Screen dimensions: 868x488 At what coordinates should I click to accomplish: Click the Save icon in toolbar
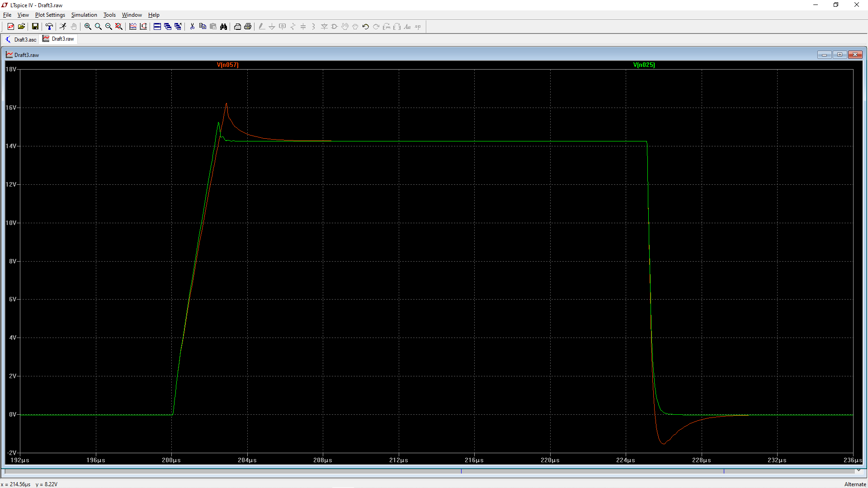coord(35,27)
